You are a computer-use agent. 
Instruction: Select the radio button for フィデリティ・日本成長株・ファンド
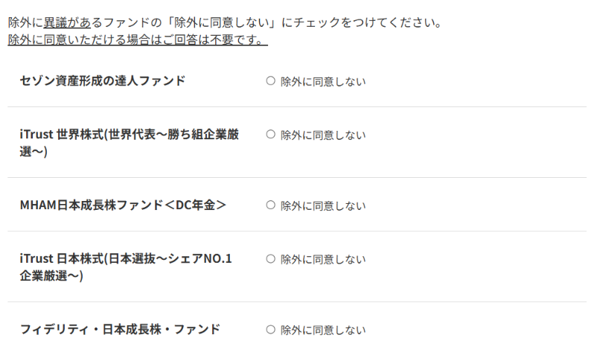point(270,330)
